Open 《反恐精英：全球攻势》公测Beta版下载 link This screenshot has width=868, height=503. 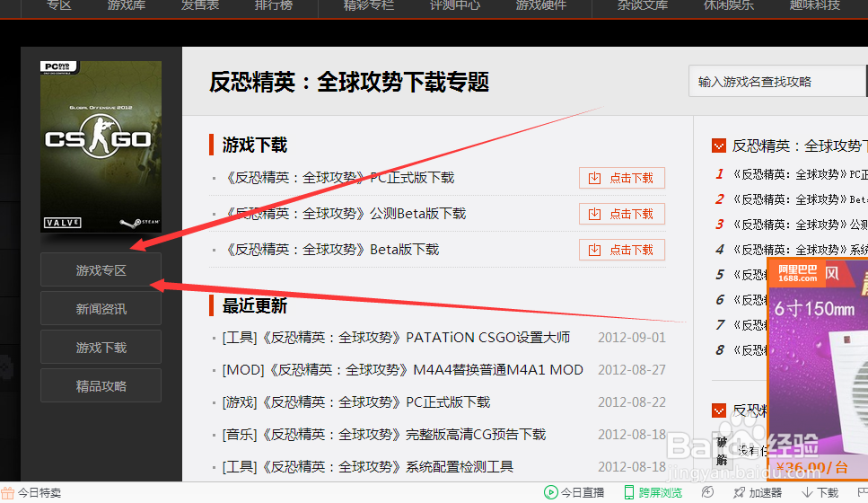coord(345,214)
